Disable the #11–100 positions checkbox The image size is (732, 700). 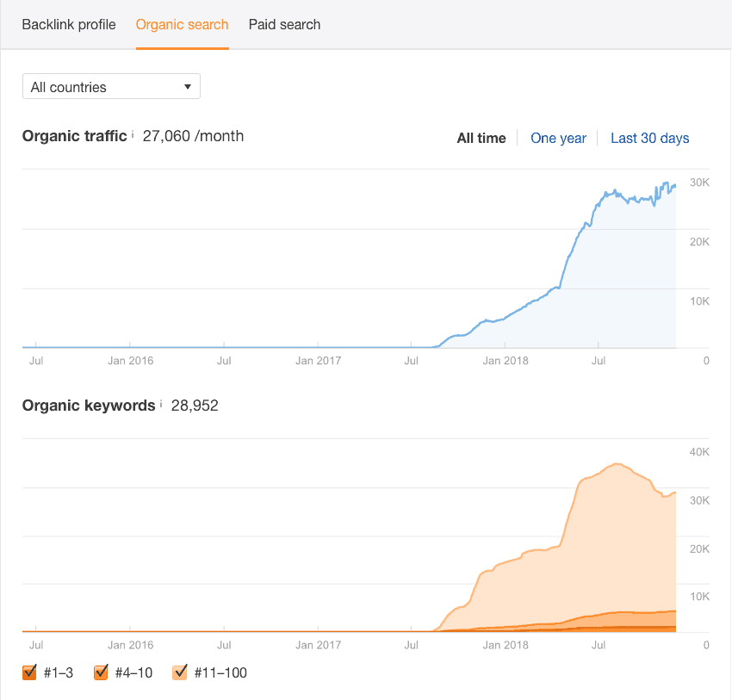[x=180, y=672]
